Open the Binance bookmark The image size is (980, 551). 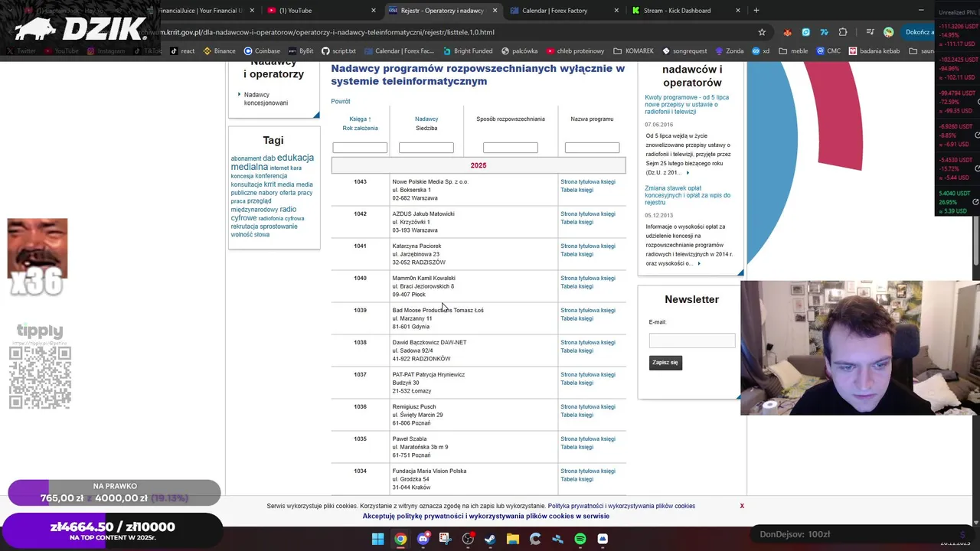click(x=219, y=51)
